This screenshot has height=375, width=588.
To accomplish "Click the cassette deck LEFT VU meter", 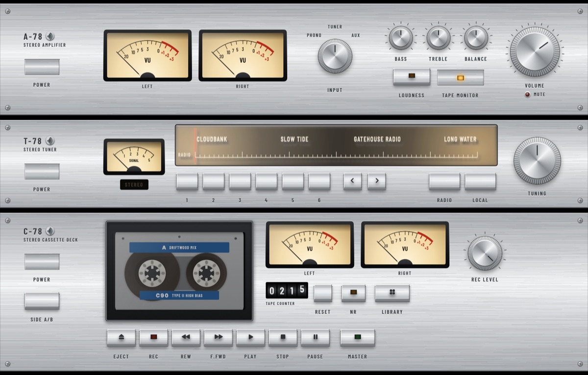I will tap(310, 245).
